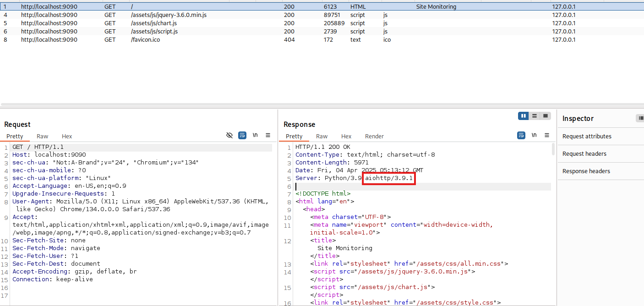Click the Content-Length: 5971 response line
Screen dimensions: 644x306
(x=332, y=163)
